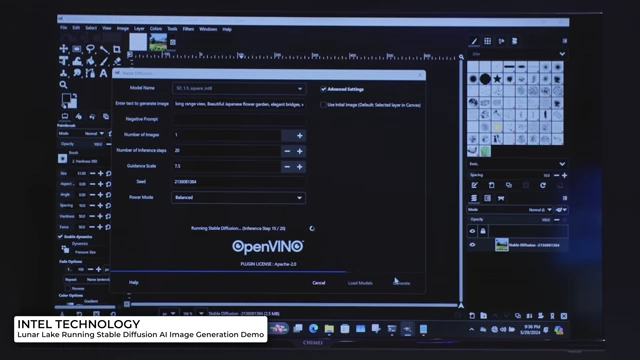The height and width of the screenshot is (360, 640).
Task: Open the Brushes tab pencil icon
Action: [x=474, y=41]
